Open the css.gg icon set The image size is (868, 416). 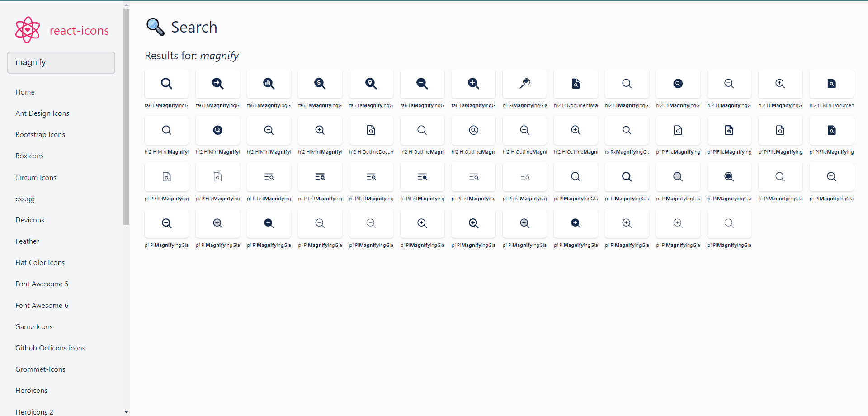(x=25, y=199)
